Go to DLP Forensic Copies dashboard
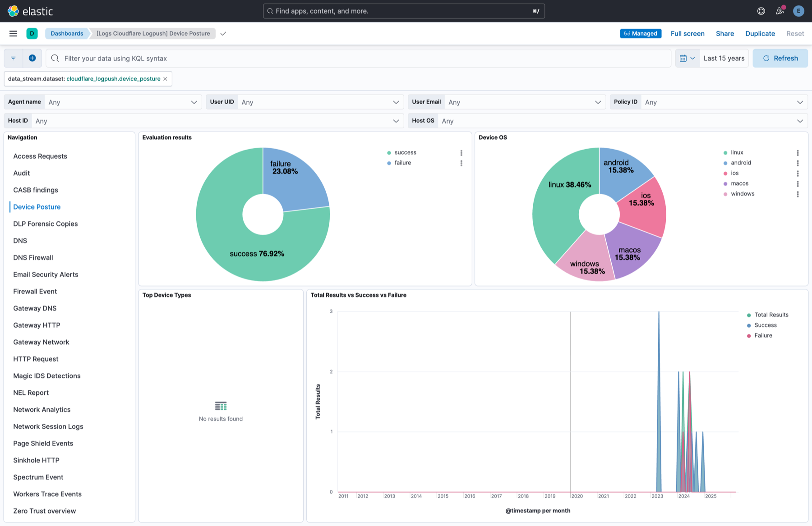 click(x=46, y=224)
